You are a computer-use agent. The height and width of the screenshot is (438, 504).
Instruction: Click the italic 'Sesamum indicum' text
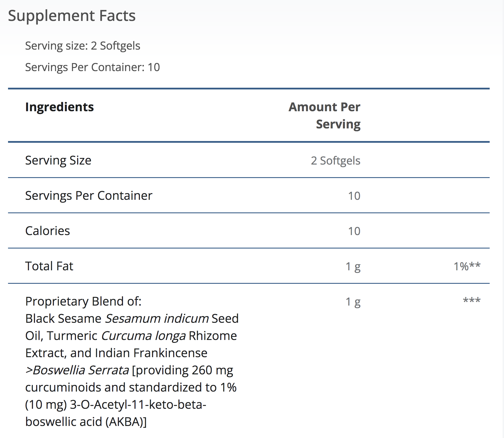[x=157, y=319]
